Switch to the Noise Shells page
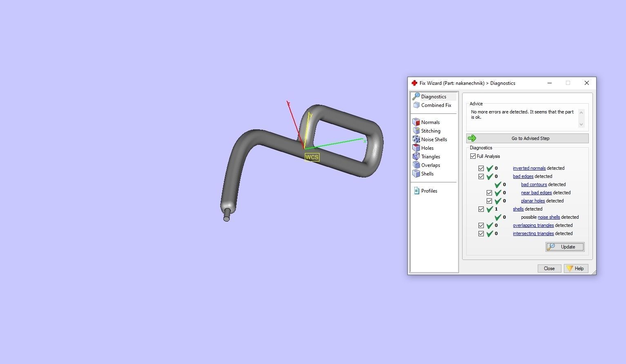Image resolution: width=626 pixels, height=364 pixels. (434, 140)
